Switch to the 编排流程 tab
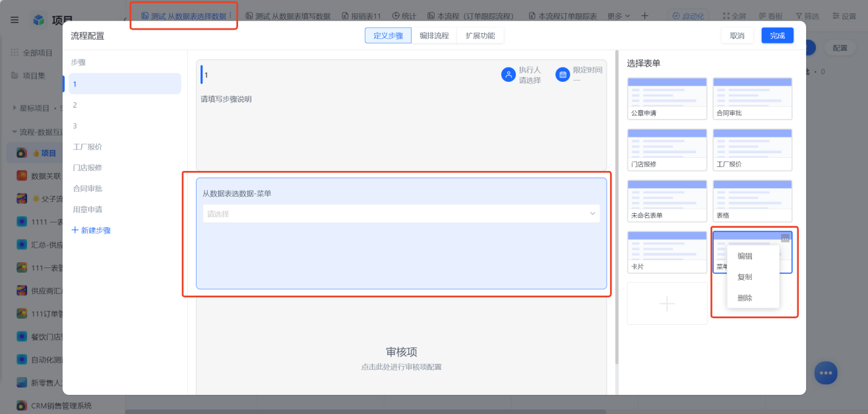The height and width of the screenshot is (414, 868). click(434, 36)
